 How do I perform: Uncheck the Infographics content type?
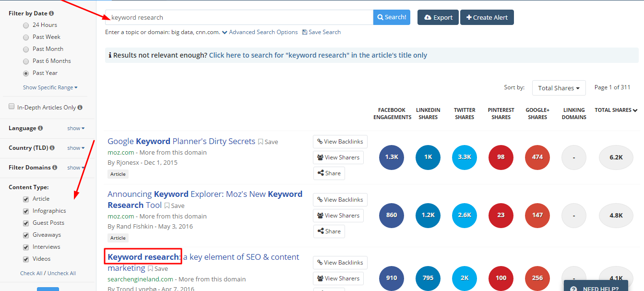pos(26,211)
